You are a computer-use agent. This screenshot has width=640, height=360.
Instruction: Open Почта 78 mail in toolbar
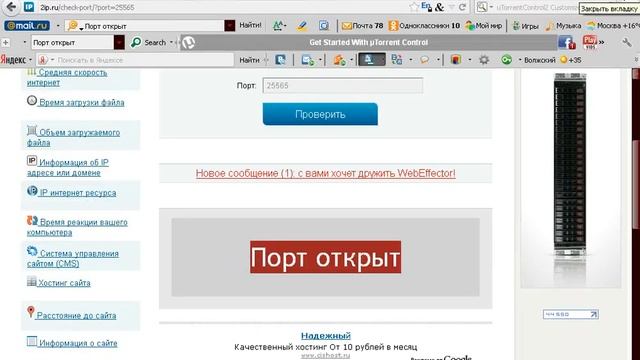[x=362, y=26]
